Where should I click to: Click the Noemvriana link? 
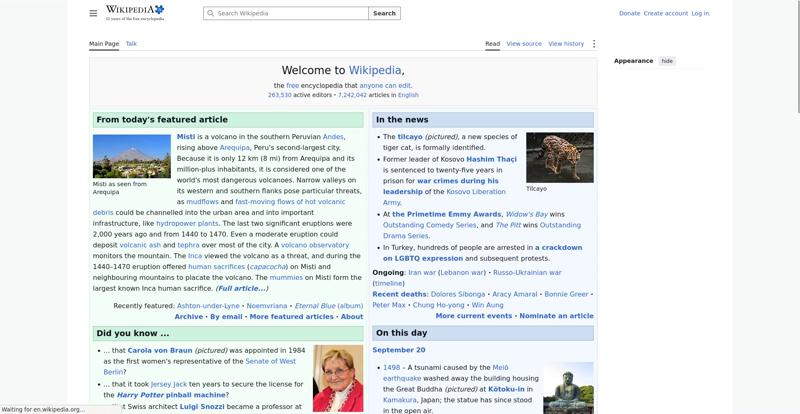point(267,306)
